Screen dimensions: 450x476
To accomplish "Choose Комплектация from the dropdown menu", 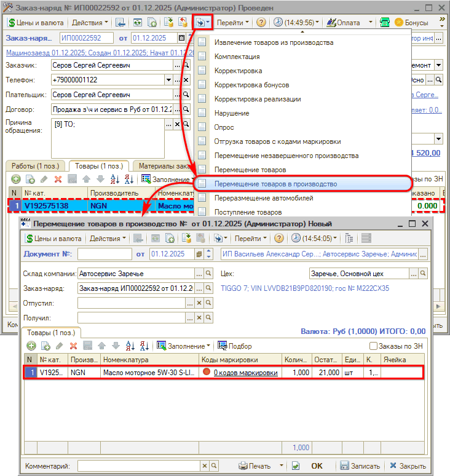I will 237,57.
